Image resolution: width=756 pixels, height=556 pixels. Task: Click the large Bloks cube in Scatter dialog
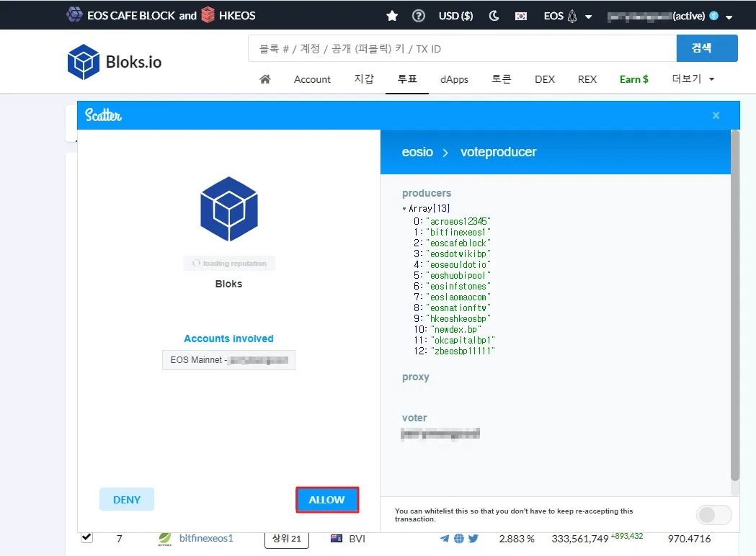(x=229, y=209)
